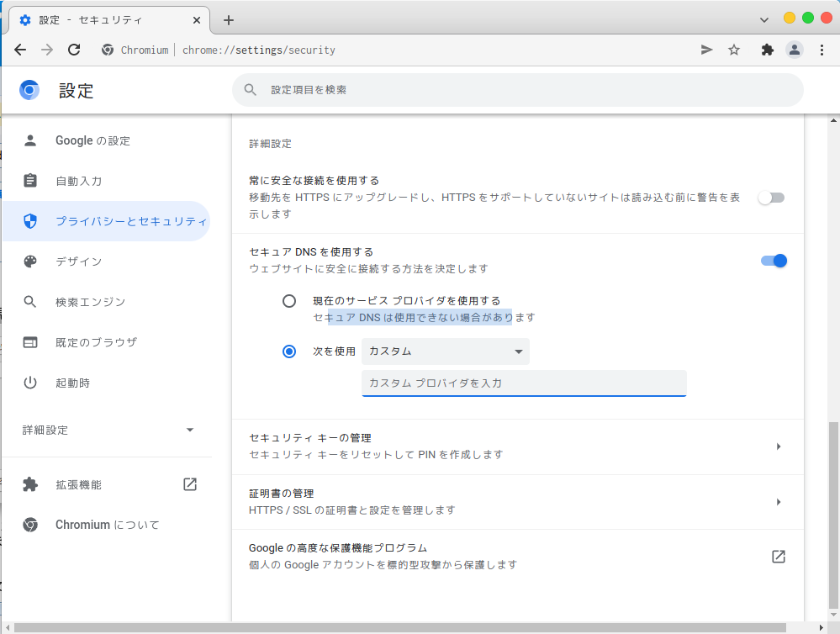840x634 pixels.
Task: Click the right arrow of horizontal scrollbar
Action: click(822, 627)
